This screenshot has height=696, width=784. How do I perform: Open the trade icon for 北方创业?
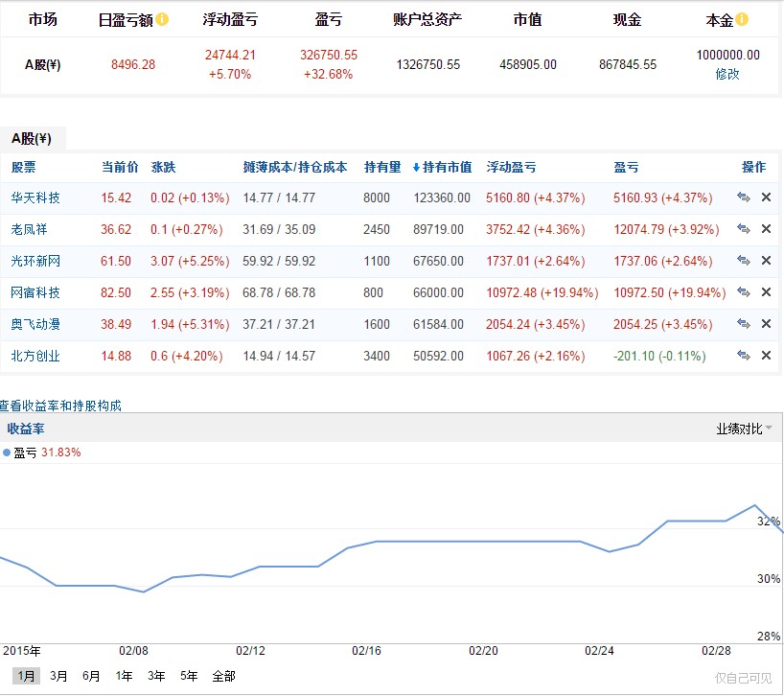(744, 355)
